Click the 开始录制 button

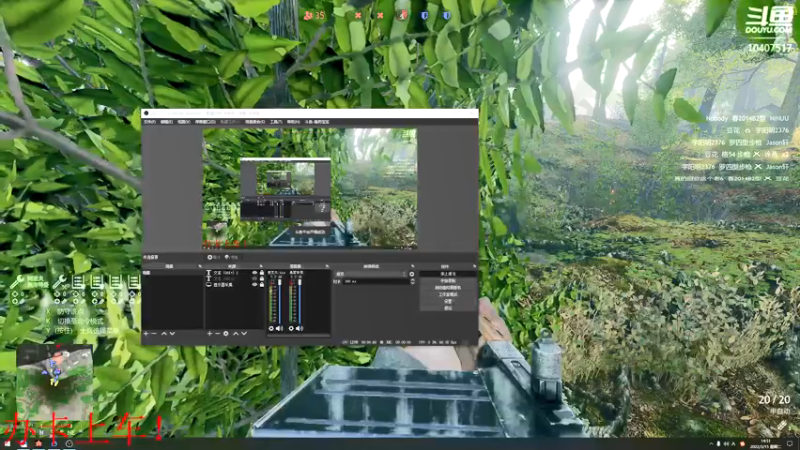pyautogui.click(x=448, y=281)
